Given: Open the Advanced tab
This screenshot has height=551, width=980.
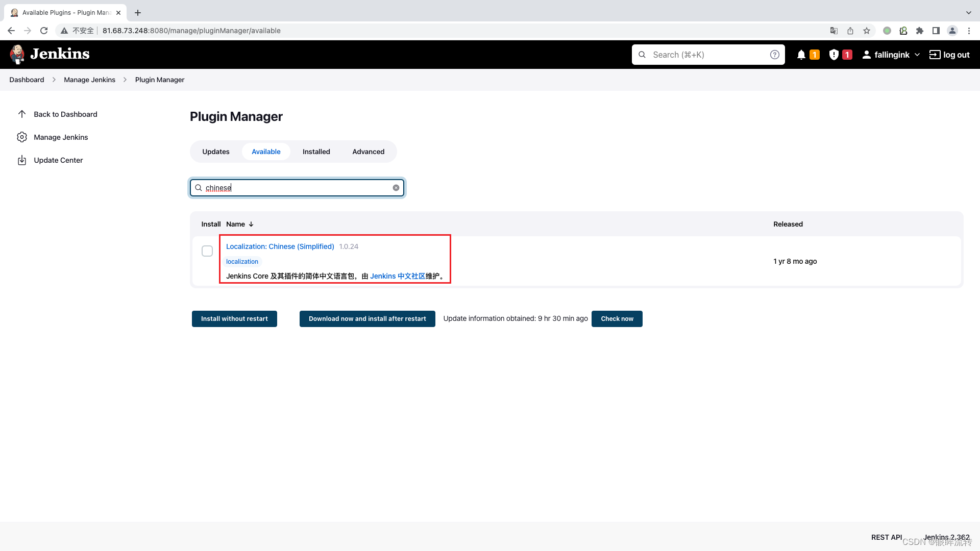Looking at the screenshot, I should click(x=369, y=152).
